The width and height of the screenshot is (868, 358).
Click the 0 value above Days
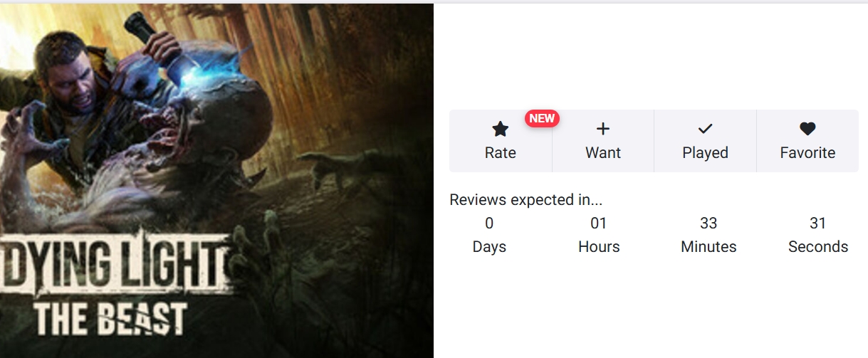pyautogui.click(x=489, y=223)
